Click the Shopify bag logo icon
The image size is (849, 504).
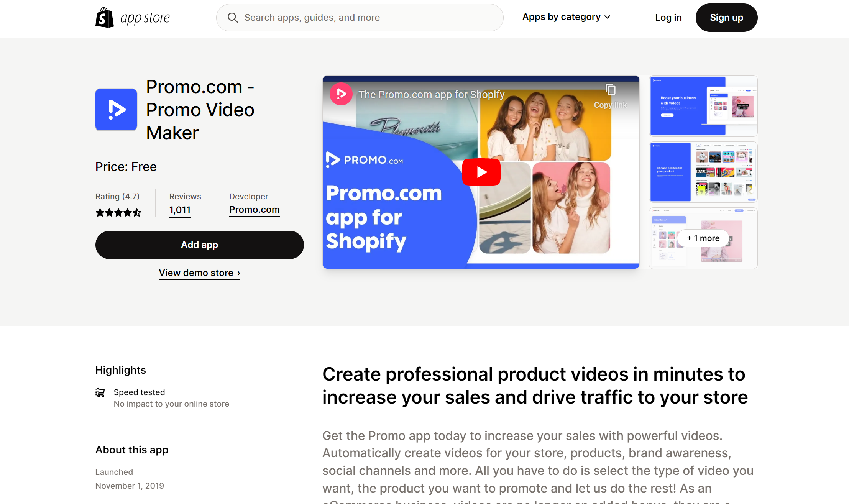pyautogui.click(x=105, y=18)
